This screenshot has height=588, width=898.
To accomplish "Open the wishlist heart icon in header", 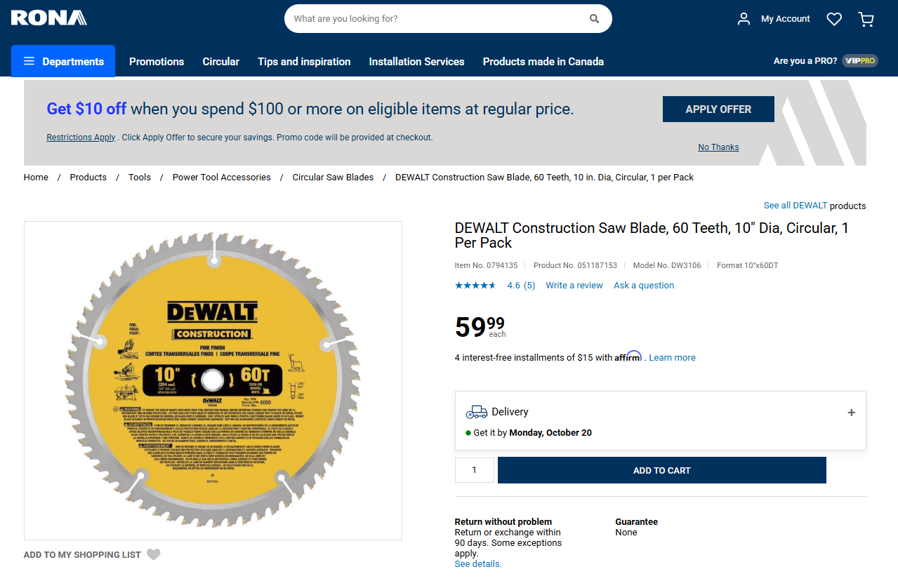I will pos(833,19).
